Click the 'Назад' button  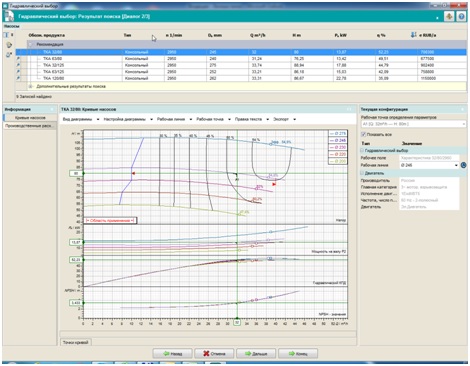tap(172, 354)
